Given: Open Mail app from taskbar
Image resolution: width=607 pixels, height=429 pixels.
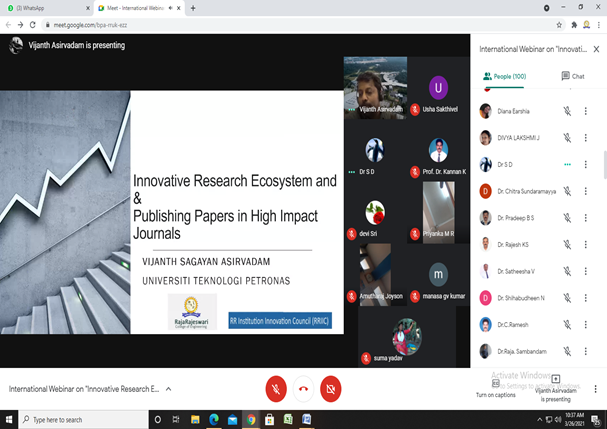Looking at the screenshot, I should pos(232,419).
